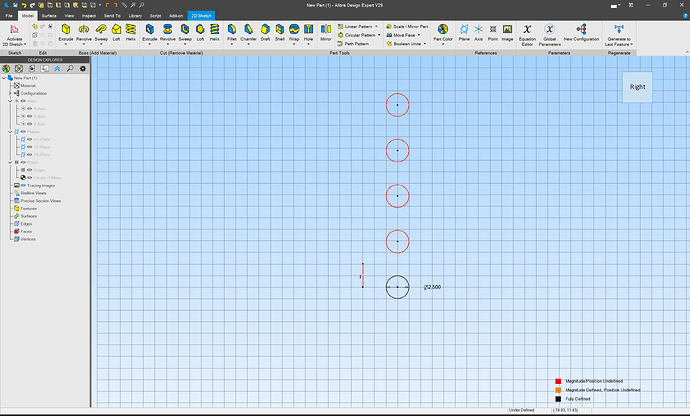Select the Cut Sweep tool
The width and height of the screenshot is (690, 416).
click(185, 33)
